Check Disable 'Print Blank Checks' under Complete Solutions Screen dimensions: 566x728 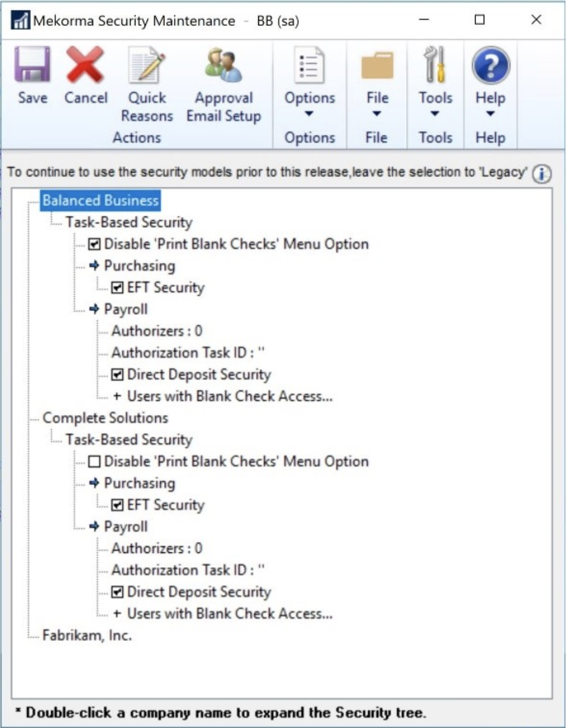(x=94, y=461)
